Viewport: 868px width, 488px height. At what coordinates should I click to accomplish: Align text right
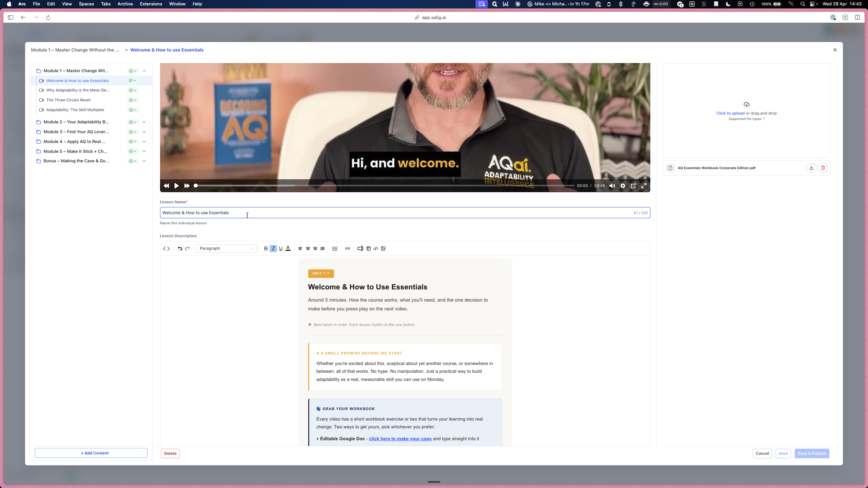click(x=315, y=248)
